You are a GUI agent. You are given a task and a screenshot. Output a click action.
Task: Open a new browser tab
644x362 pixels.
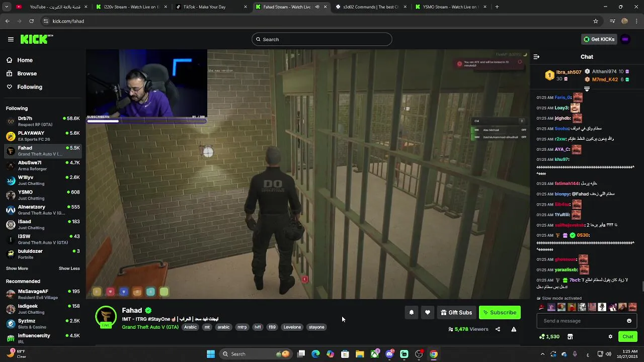click(x=497, y=7)
